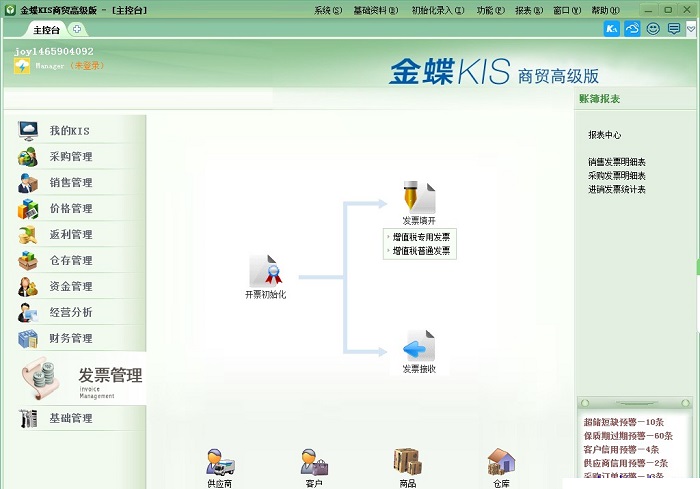The height and width of the screenshot is (489, 700).
Task: Click the smiley face toolbar icon
Action: (654, 29)
